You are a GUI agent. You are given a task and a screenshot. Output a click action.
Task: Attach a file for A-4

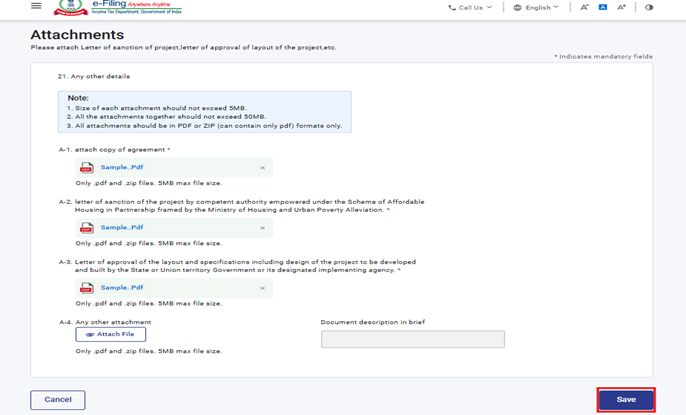pyautogui.click(x=111, y=334)
